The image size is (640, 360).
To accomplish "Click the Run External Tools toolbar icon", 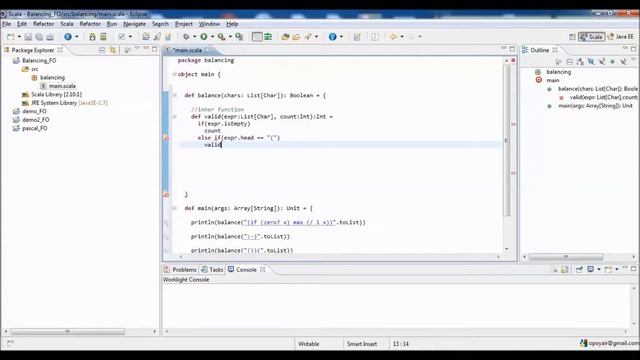I will (222, 37).
